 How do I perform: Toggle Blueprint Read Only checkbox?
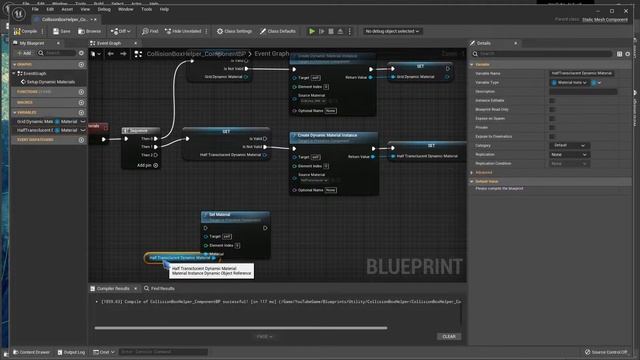point(552,109)
